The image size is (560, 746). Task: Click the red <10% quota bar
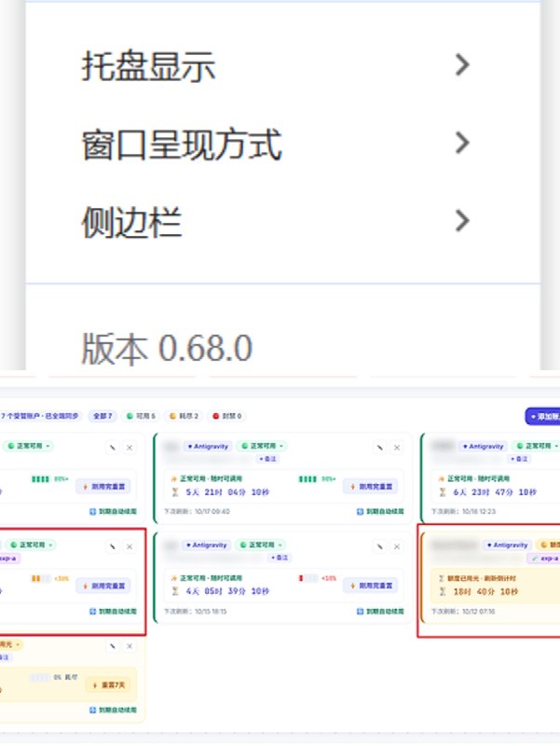coord(308,579)
